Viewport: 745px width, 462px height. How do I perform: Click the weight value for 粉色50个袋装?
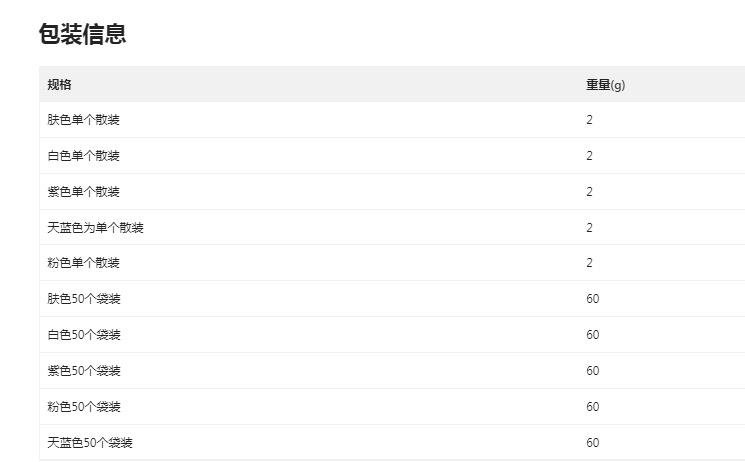pyautogui.click(x=593, y=407)
